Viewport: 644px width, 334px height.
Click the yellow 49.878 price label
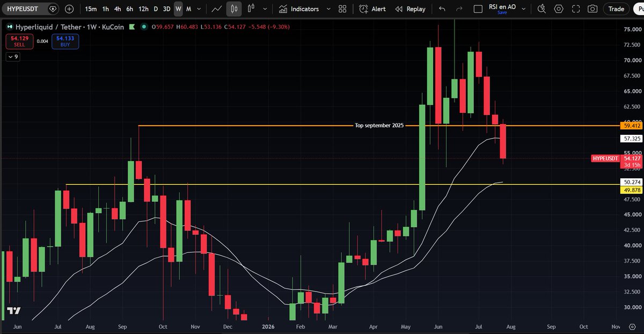coord(631,190)
